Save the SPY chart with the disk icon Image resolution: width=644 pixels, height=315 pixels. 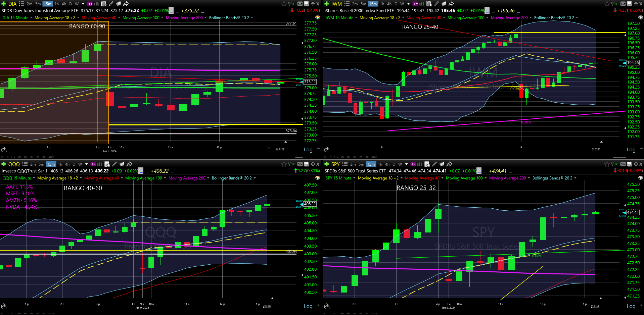pos(629,164)
